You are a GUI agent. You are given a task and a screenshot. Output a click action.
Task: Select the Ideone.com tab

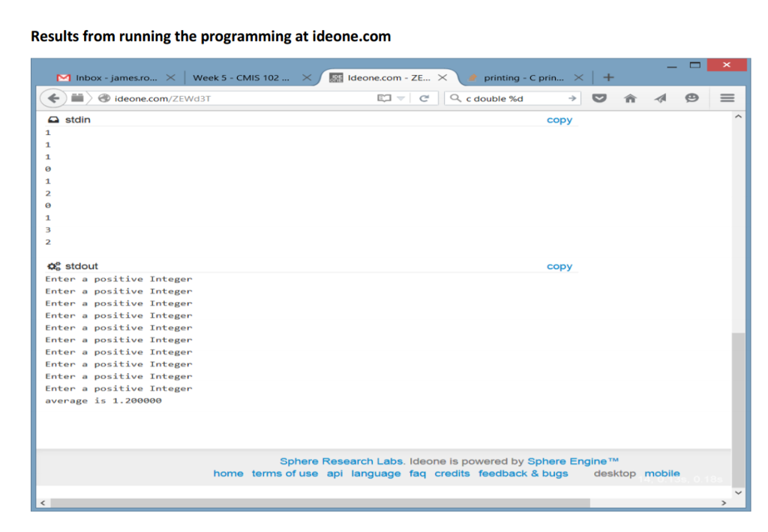click(x=389, y=77)
